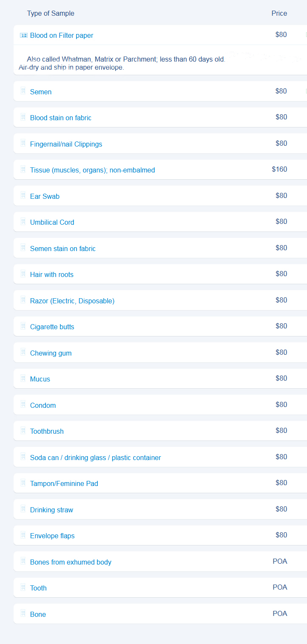Click the icon next to Envelope flaps
Viewport: 307px width, 644px height.
coord(23,535)
